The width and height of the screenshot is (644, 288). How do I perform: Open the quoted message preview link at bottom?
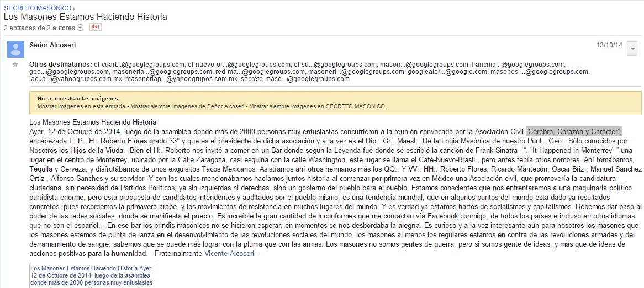92,275
